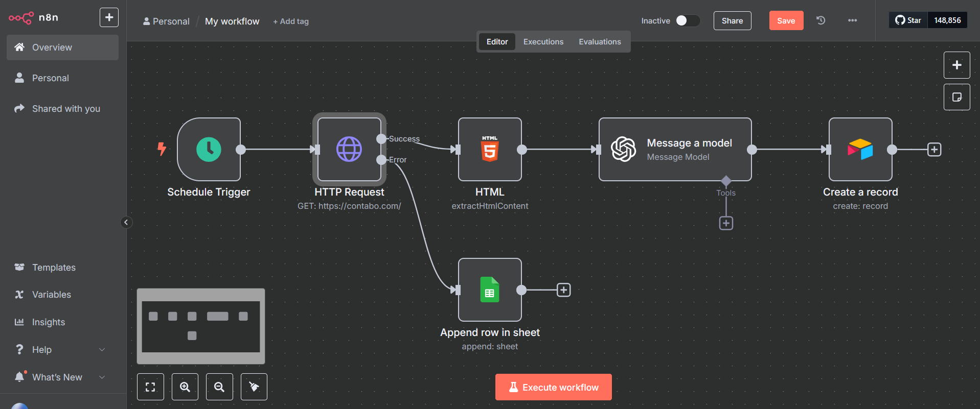
Task: Select the Google Sheets append row node
Action: click(490, 290)
